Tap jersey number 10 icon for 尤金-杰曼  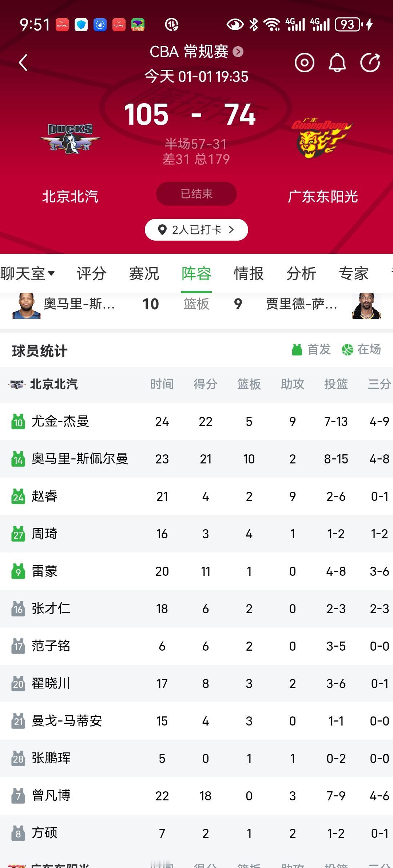(x=18, y=422)
